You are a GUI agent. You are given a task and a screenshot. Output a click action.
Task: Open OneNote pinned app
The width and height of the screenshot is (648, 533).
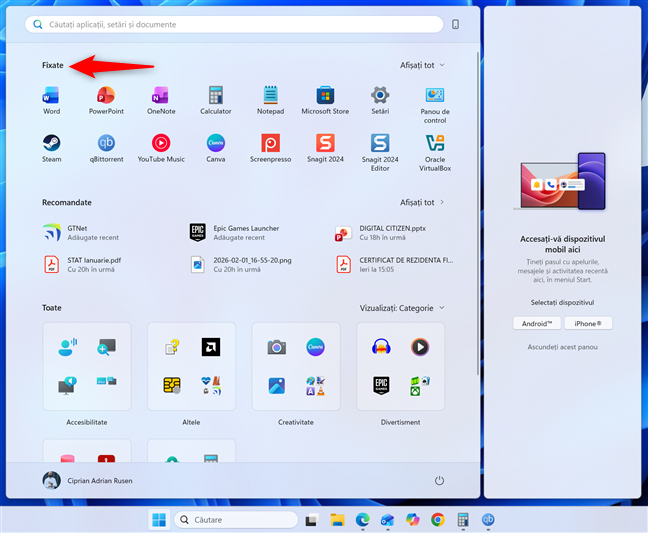click(161, 100)
